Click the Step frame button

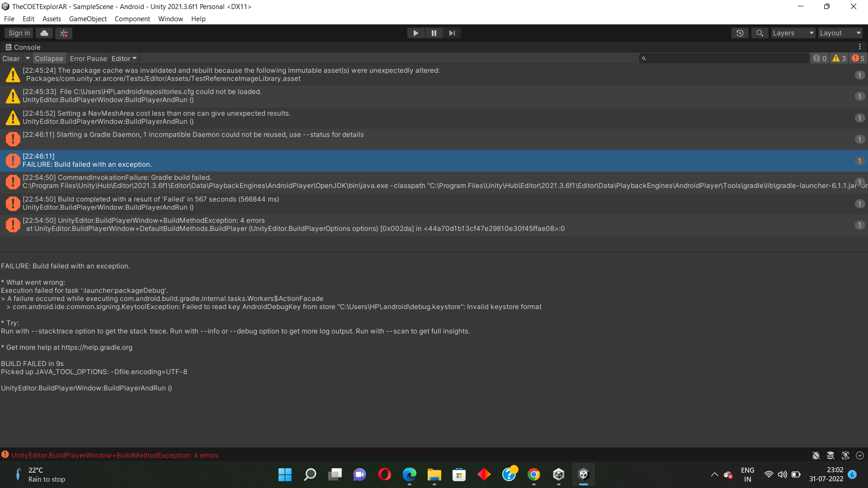pos(452,33)
